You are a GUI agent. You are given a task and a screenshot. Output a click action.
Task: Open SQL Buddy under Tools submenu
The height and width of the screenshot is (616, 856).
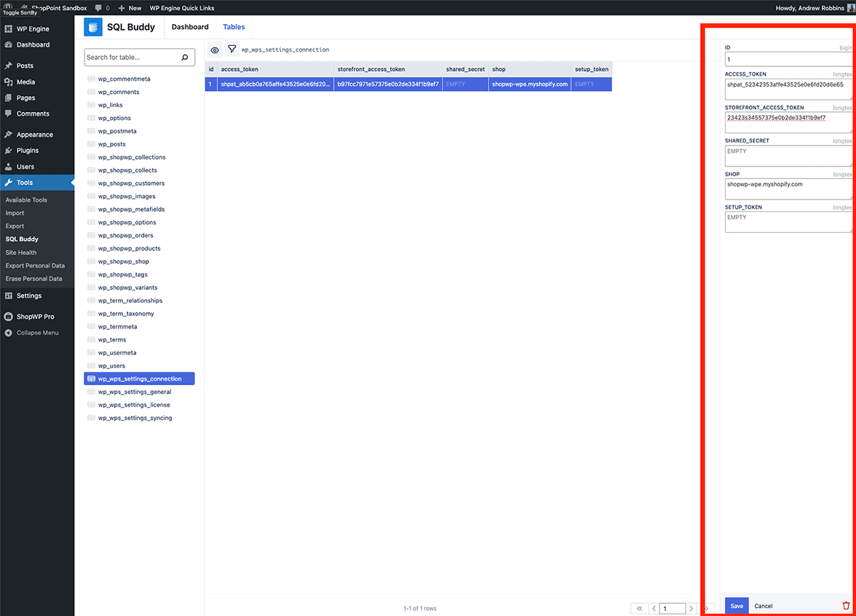coord(22,239)
